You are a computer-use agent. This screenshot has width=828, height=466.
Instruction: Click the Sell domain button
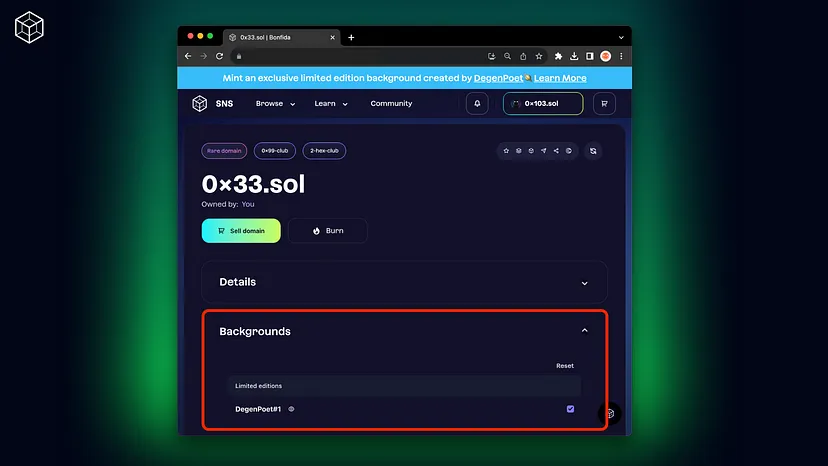point(241,231)
